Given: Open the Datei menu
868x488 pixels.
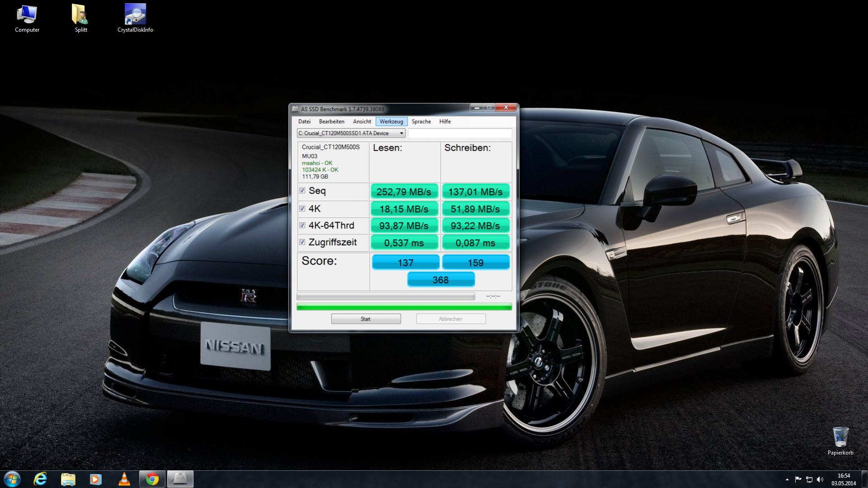Looking at the screenshot, I should click(x=304, y=122).
